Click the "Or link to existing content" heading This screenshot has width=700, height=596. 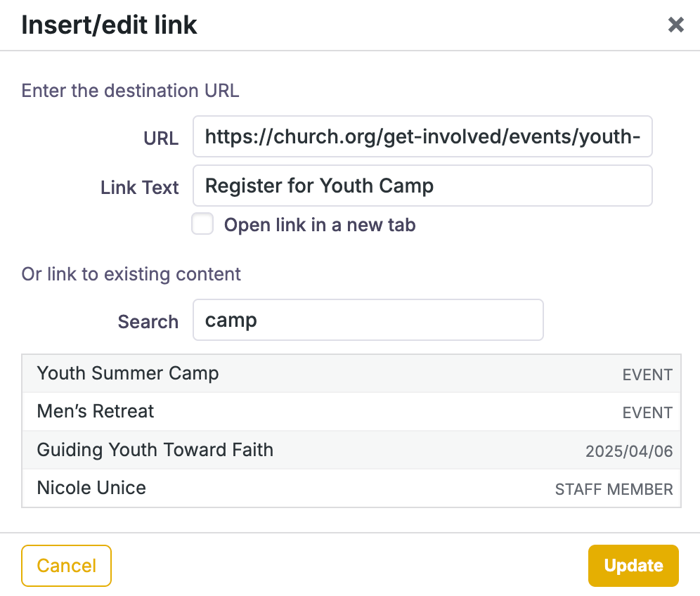[131, 274]
